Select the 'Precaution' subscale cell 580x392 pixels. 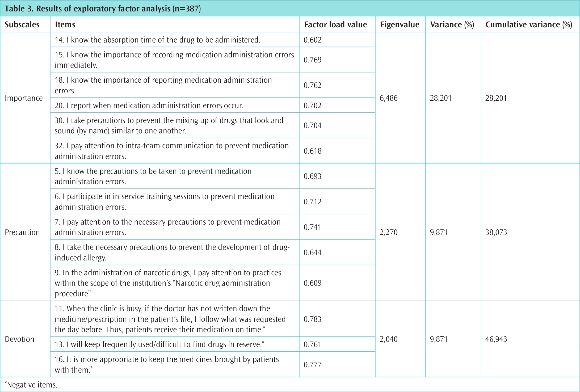(22, 232)
